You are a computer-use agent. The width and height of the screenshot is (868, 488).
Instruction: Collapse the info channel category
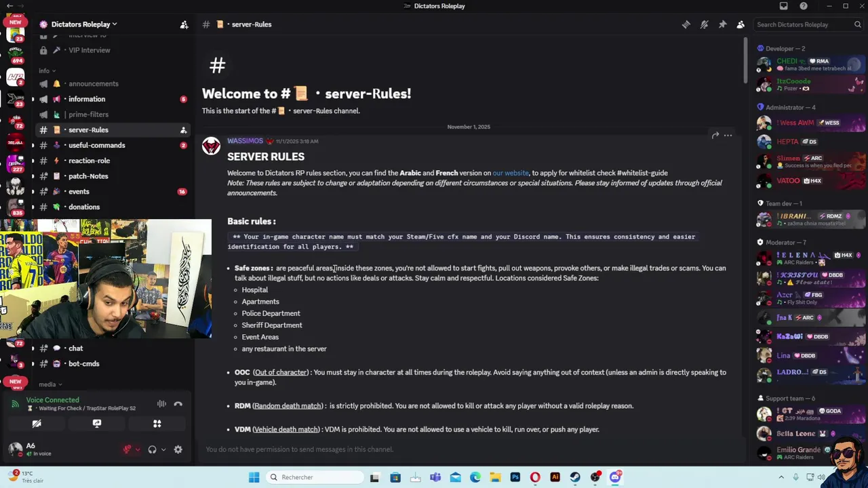point(47,70)
